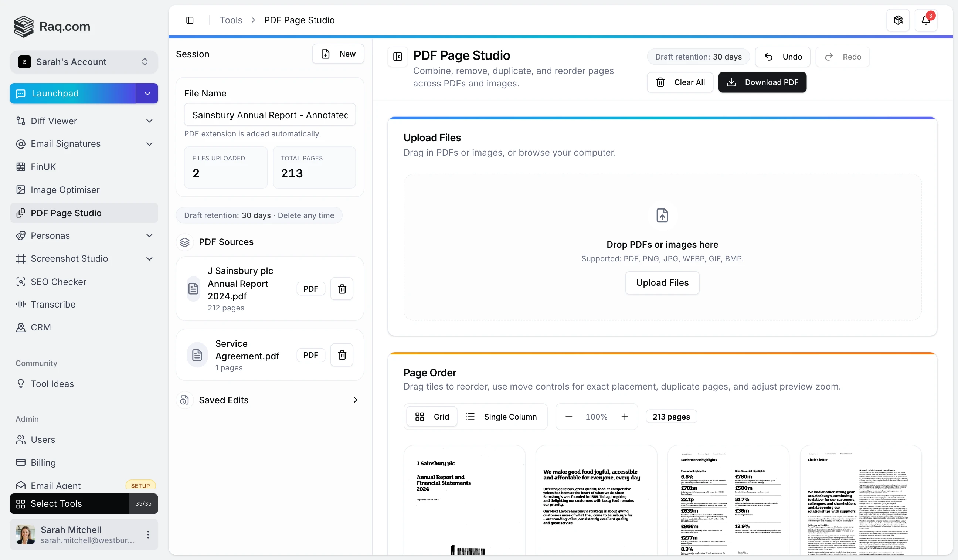The height and width of the screenshot is (560, 958).
Task: Switch page order view to Single Column
Action: coord(503,416)
